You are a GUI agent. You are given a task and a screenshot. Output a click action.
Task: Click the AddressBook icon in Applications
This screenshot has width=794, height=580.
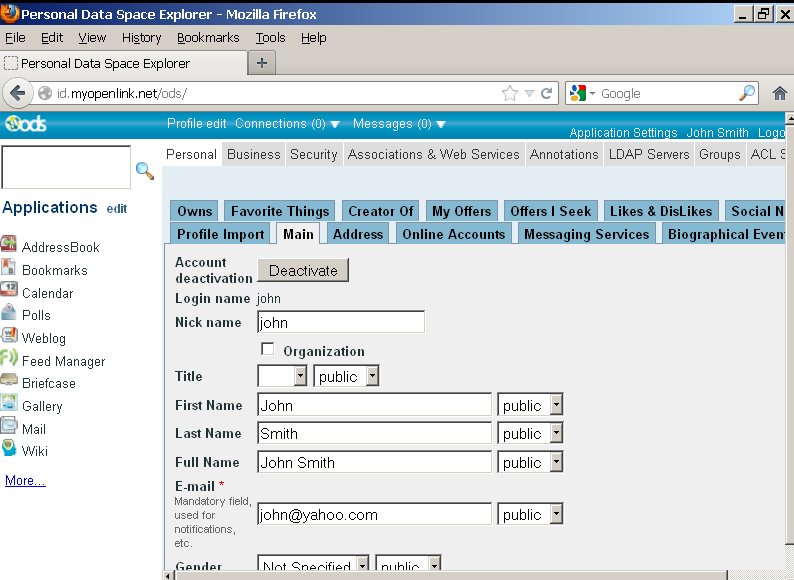(x=9, y=245)
